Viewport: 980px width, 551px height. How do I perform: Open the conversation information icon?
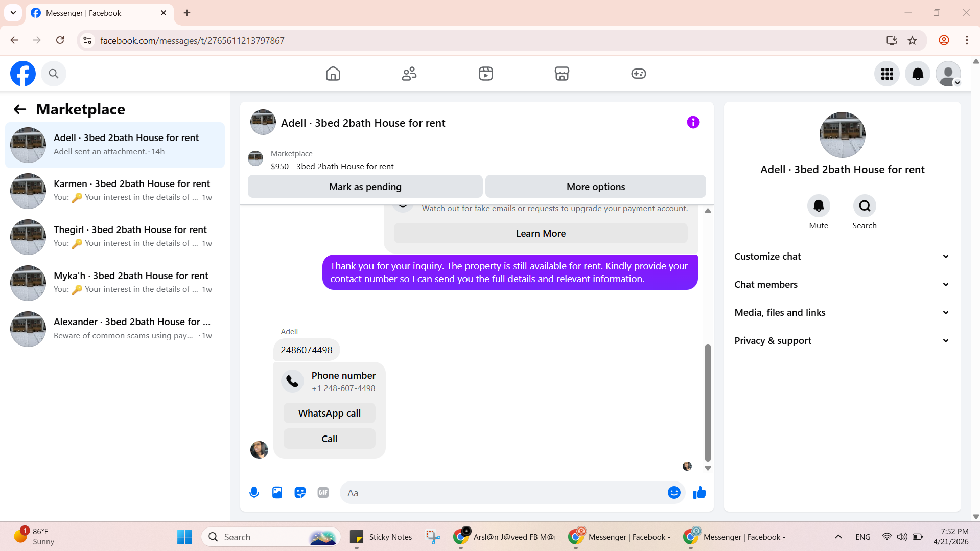[x=693, y=122]
